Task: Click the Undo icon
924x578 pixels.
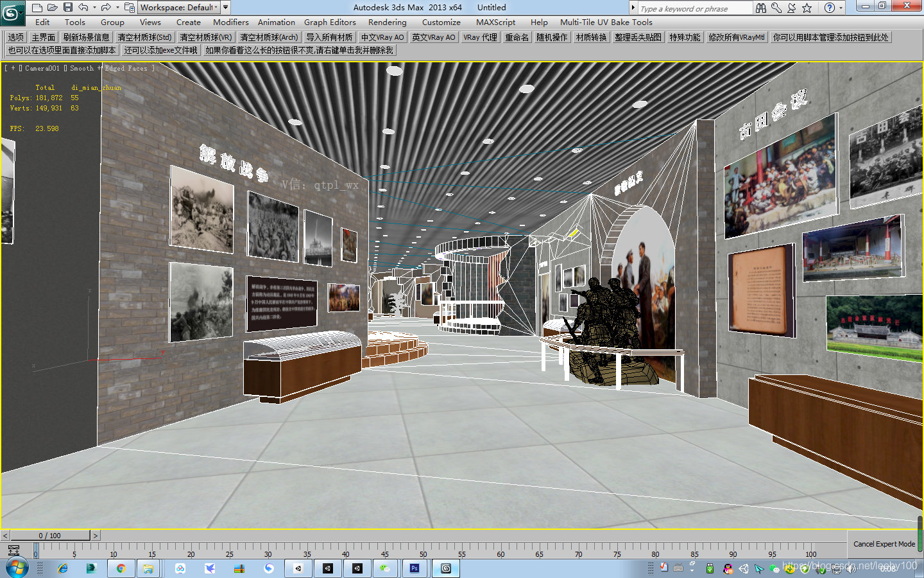Action: (x=83, y=7)
